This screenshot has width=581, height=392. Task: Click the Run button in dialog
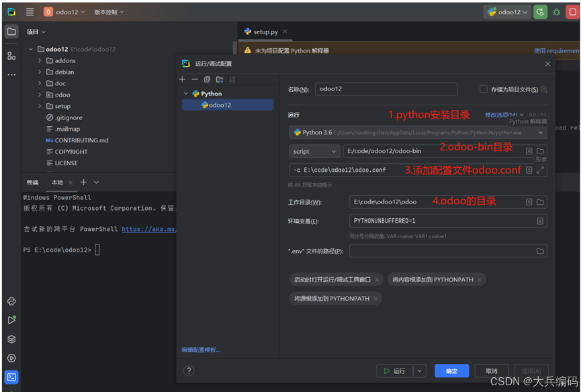pos(395,371)
